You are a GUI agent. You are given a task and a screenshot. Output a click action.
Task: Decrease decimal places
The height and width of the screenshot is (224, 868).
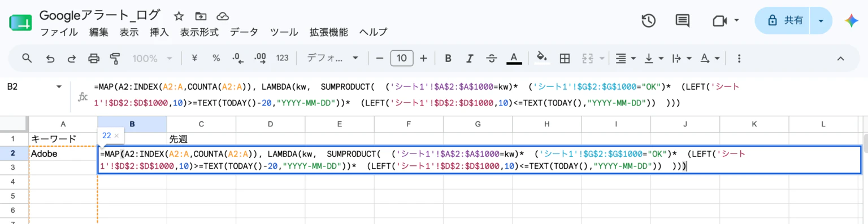[237, 58]
